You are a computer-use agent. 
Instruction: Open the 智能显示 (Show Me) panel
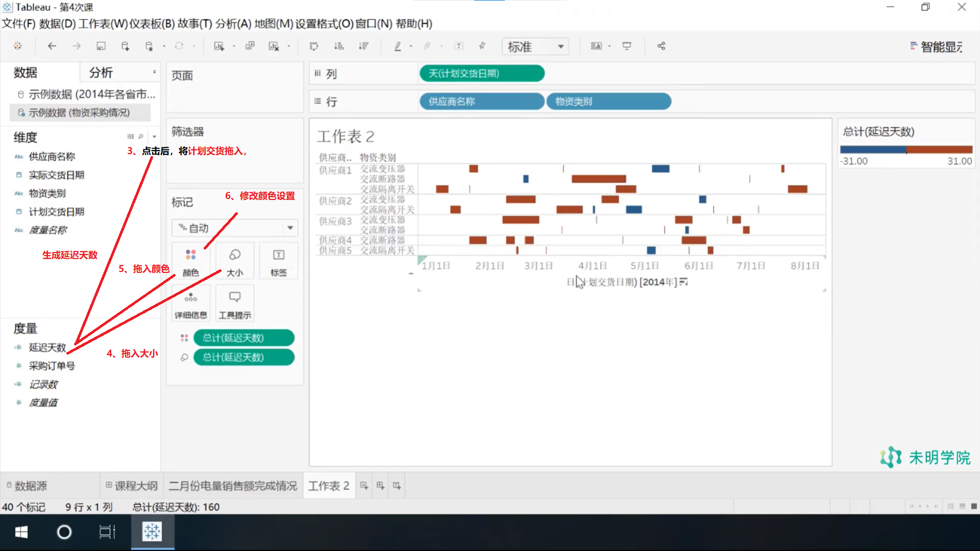click(939, 46)
